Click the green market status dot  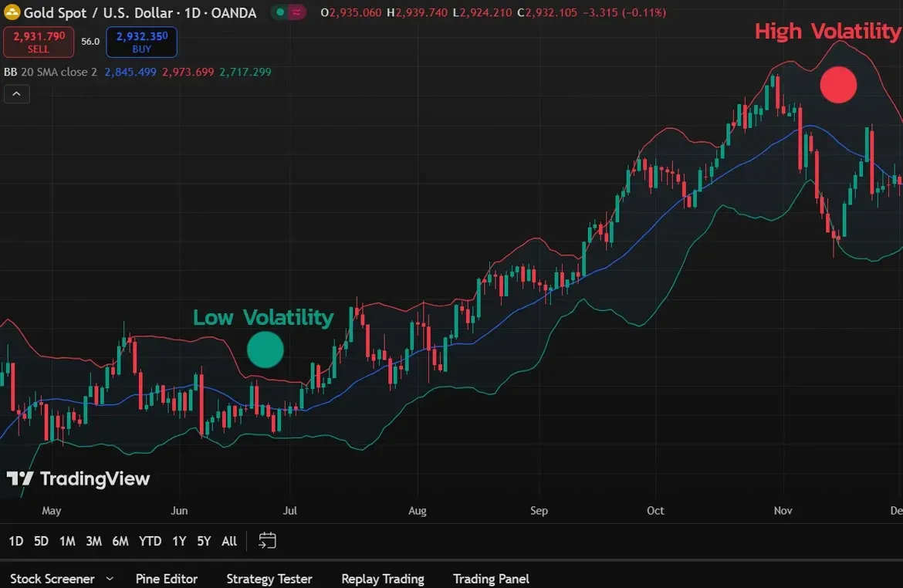(x=280, y=12)
